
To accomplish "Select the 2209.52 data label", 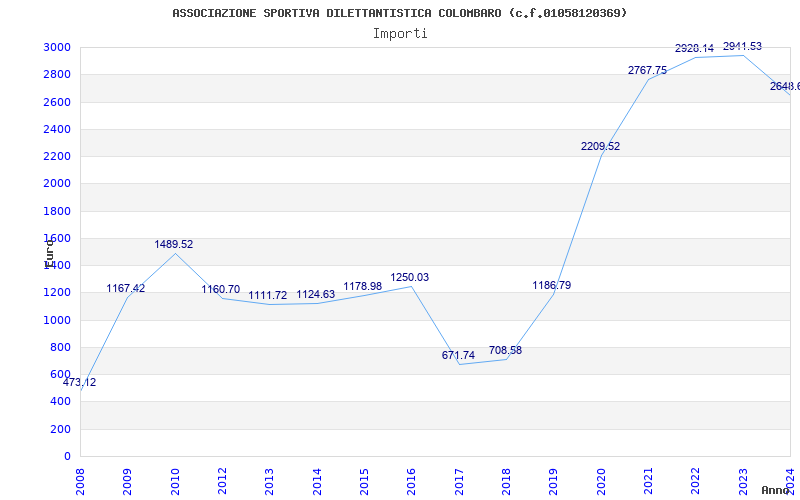I will [x=601, y=146].
